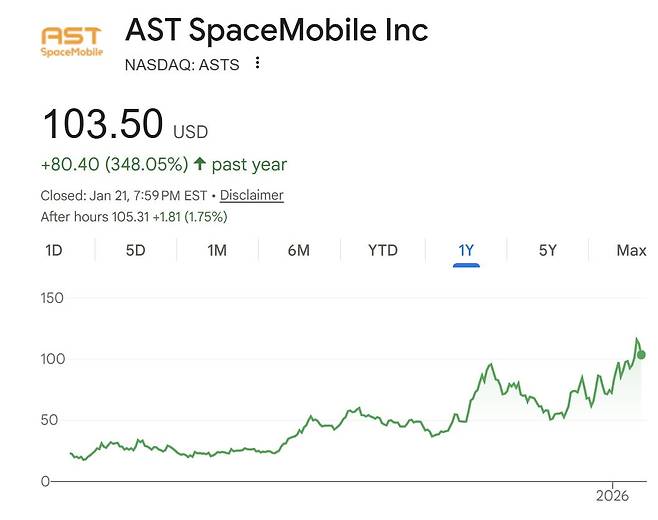The height and width of the screenshot is (520, 658).
Task: Click the green dot at the chart's end
Action: (x=641, y=354)
